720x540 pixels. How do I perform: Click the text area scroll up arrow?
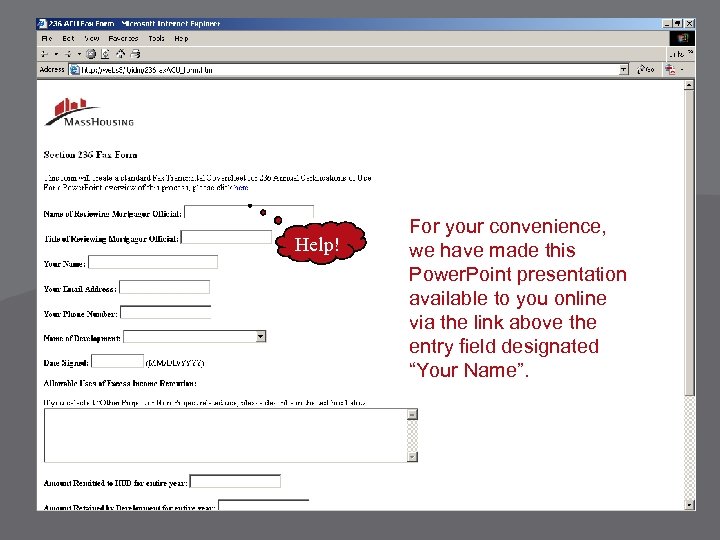412,414
